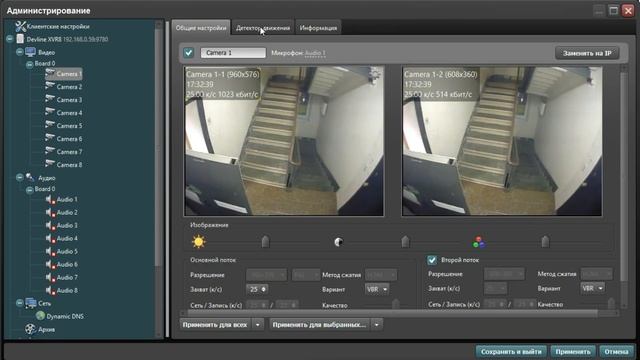Switch to Общие настройки tab
Image resolution: width=640 pixels, height=360 pixels.
[201, 28]
